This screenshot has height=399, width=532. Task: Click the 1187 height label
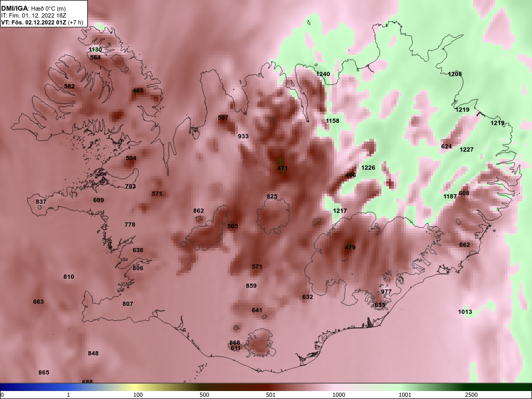450,197
